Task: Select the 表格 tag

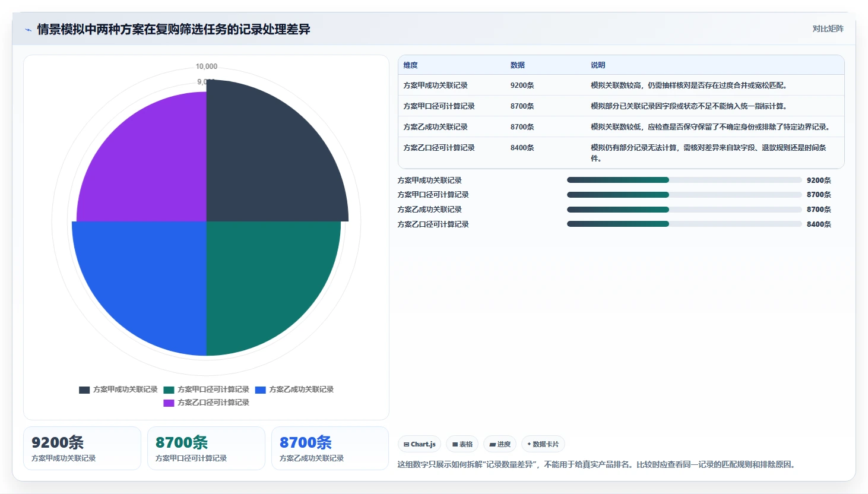Action: tap(462, 444)
